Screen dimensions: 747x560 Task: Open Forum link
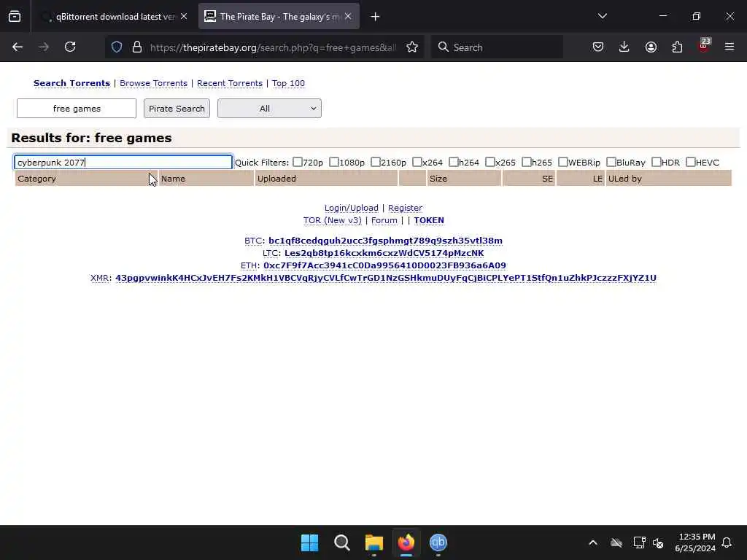click(x=384, y=220)
